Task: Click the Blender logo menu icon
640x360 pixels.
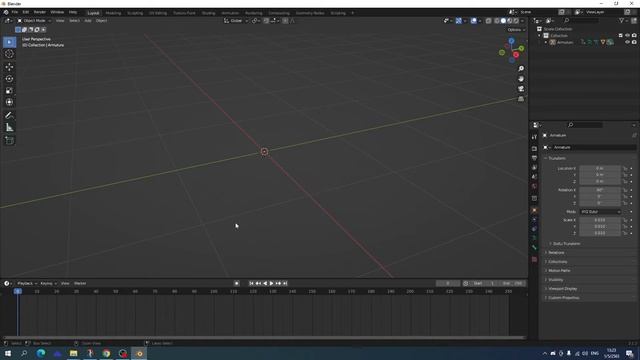Action: click(x=6, y=13)
